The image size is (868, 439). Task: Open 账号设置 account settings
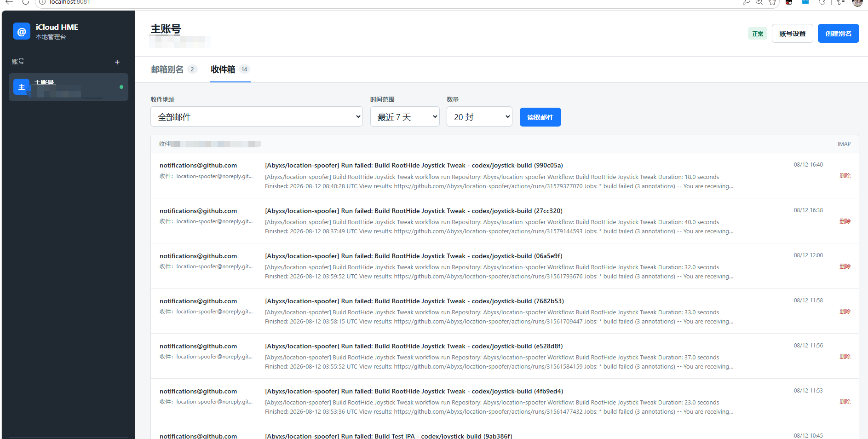click(793, 34)
